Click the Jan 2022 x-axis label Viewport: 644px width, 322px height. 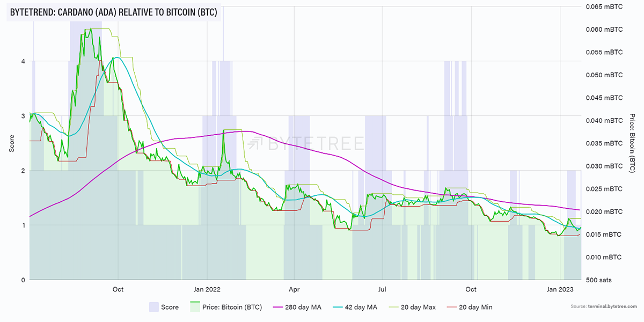207,290
